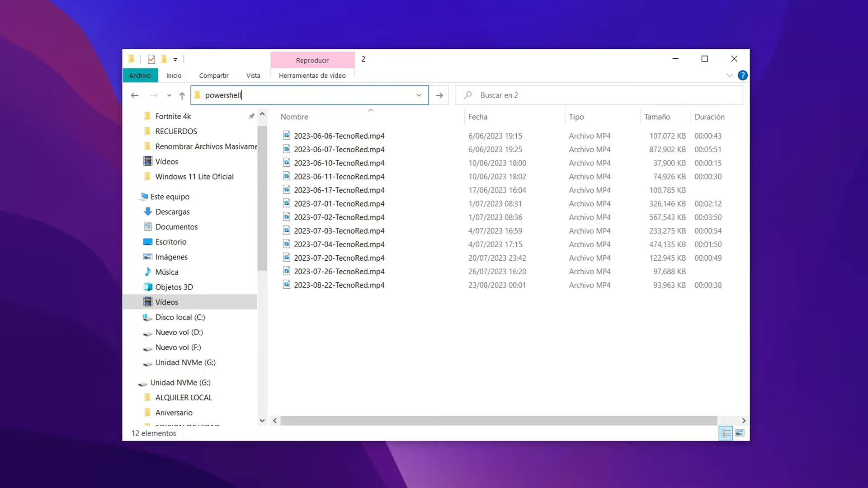Image resolution: width=868 pixels, height=488 pixels.
Task: Open Windows 11 Lite Oficial folder
Action: tap(194, 177)
